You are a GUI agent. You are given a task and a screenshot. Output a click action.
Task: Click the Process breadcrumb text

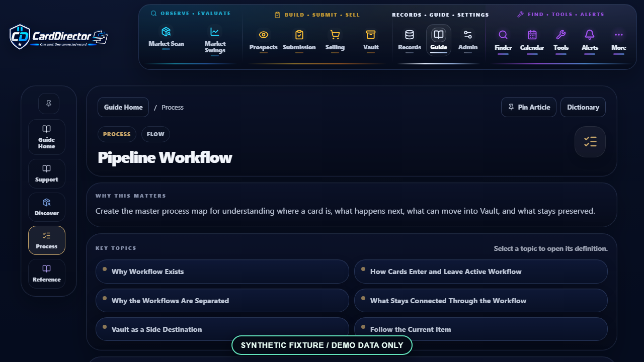coord(173,108)
